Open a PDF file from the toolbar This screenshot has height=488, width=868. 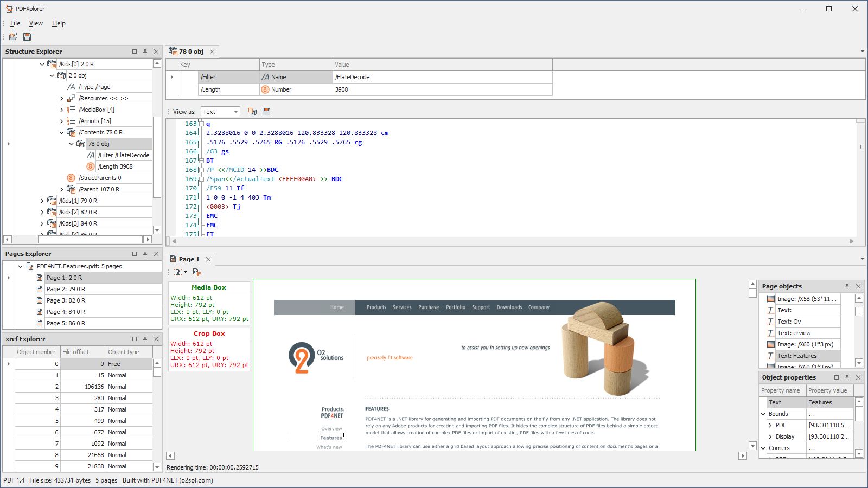tap(13, 36)
